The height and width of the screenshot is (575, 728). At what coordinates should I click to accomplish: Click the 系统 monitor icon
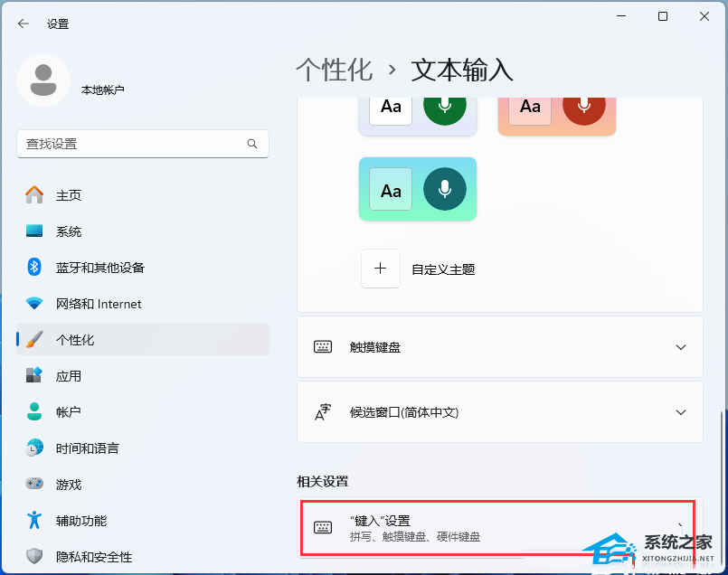pyautogui.click(x=34, y=231)
